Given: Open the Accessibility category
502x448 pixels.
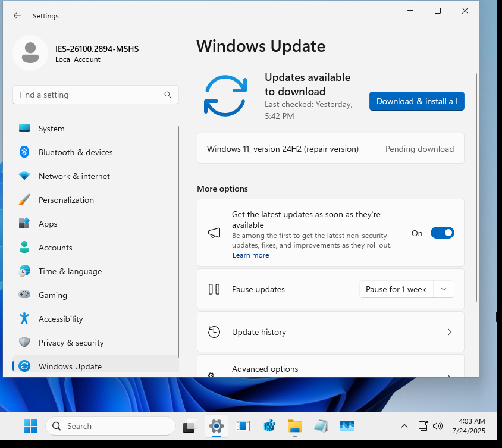Looking at the screenshot, I should (x=95, y=319).
